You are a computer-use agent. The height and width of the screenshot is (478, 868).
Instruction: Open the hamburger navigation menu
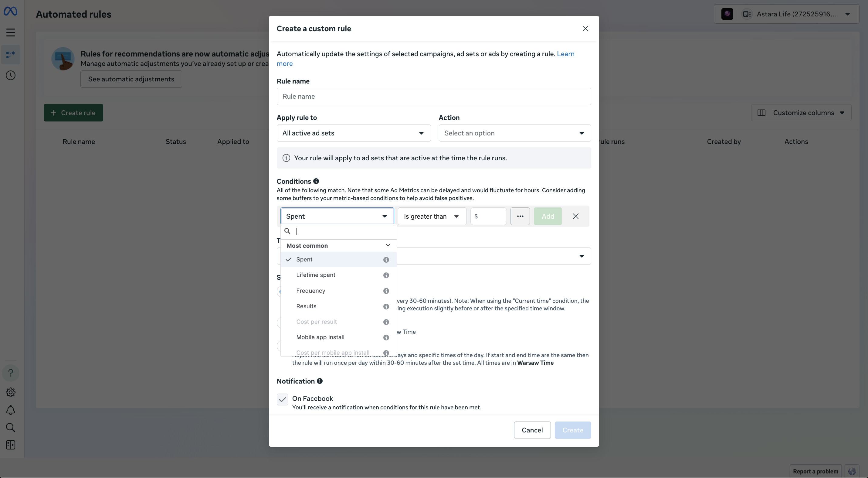point(10,32)
